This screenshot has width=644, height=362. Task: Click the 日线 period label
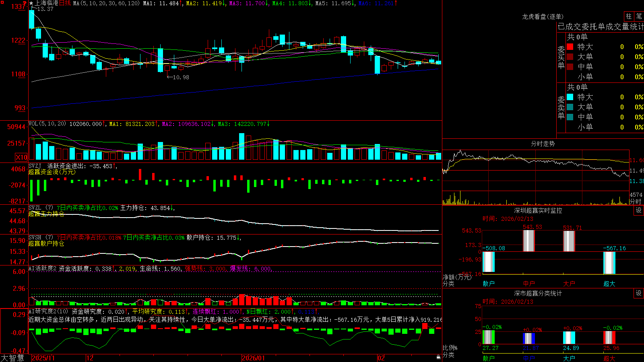65,3
